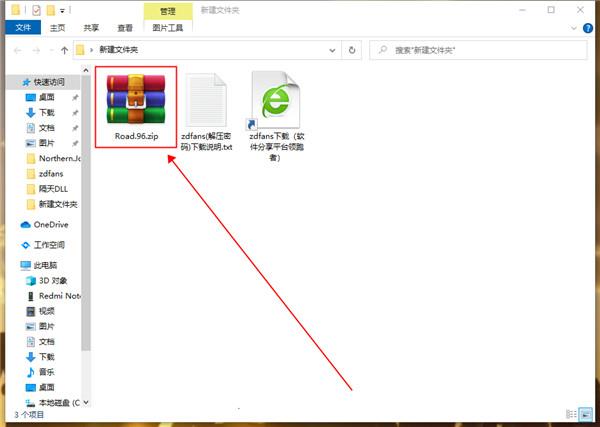Switch to details view layout icon
This screenshot has width=600, height=427.
(x=571, y=414)
